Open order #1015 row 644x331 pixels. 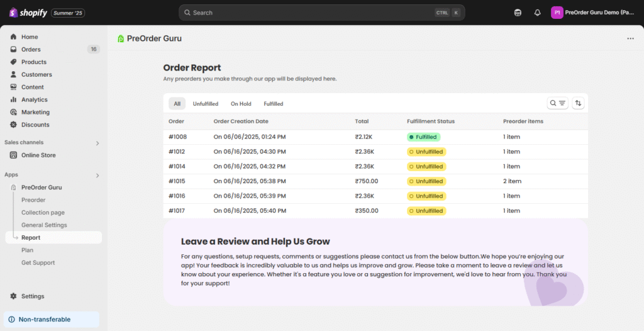(178, 181)
